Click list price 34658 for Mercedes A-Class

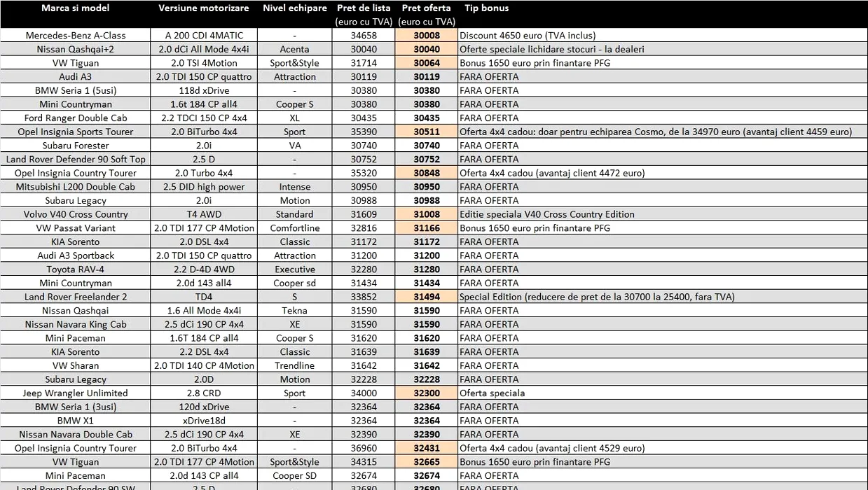pyautogui.click(x=364, y=36)
